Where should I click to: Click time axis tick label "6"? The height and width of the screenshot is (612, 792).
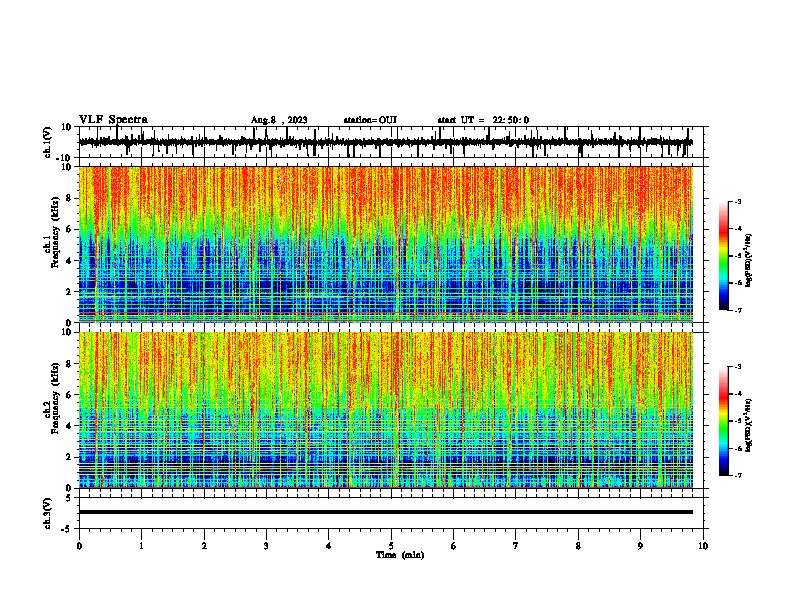tap(454, 546)
